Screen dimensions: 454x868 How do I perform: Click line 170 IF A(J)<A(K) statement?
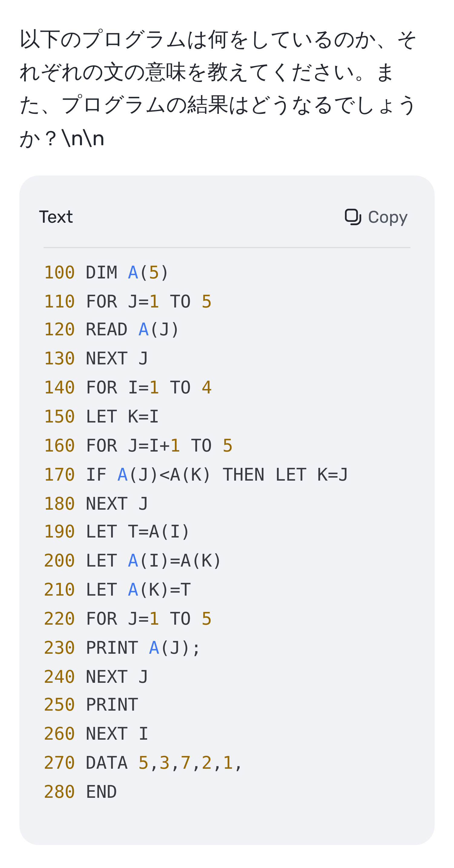(196, 475)
